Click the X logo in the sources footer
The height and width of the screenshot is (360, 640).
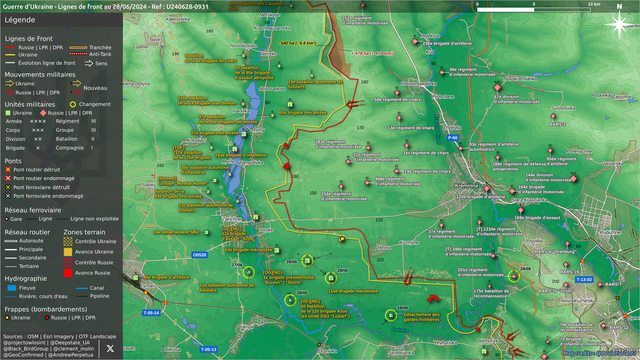point(110,348)
